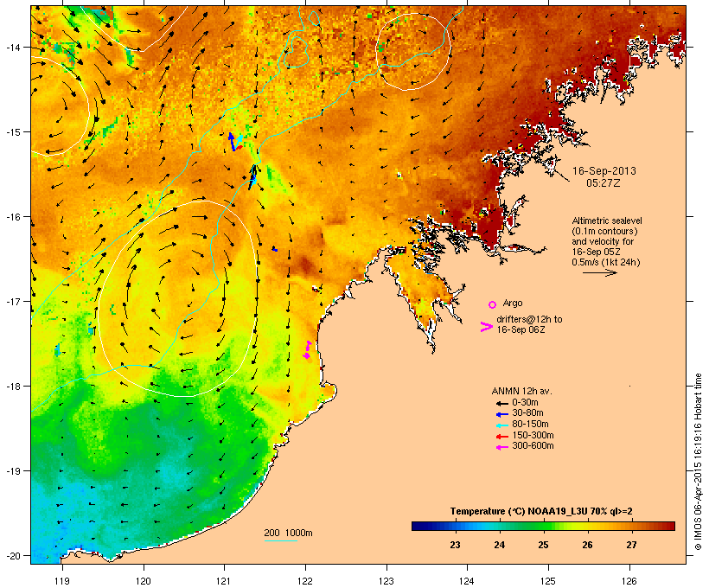Click the longitude axis label 126
The height and width of the screenshot is (588, 709).
pyautogui.click(x=629, y=581)
